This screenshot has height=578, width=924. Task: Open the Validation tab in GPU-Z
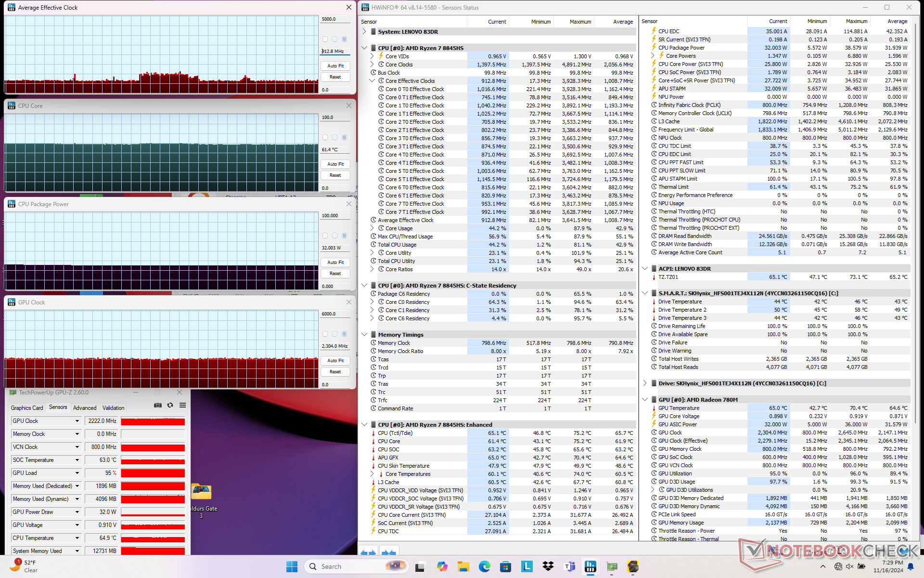[114, 408]
